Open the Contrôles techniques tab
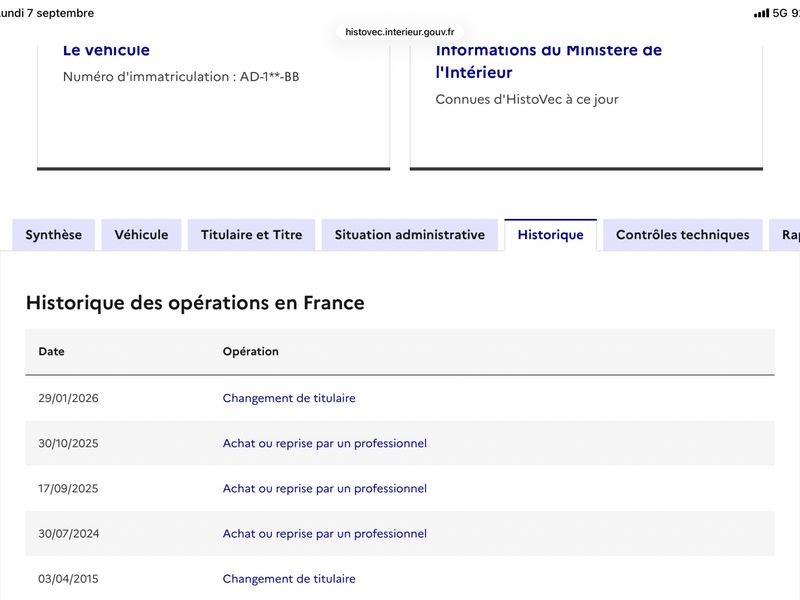 pyautogui.click(x=683, y=235)
